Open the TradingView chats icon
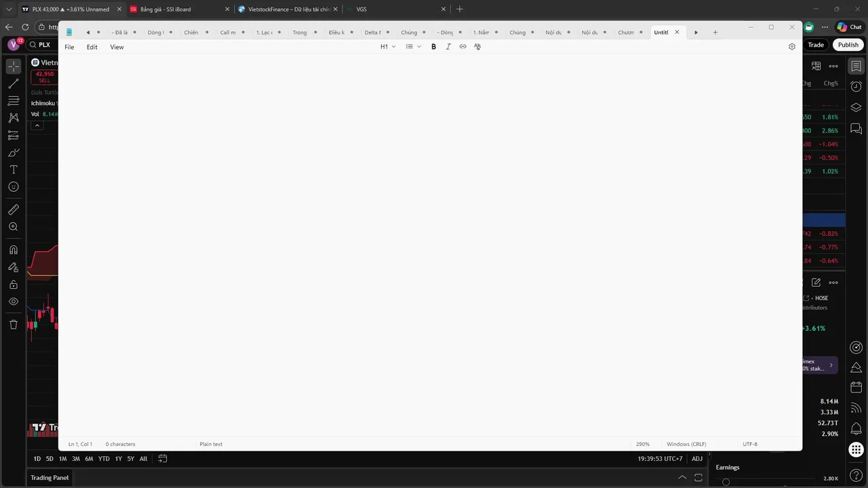The image size is (868, 488). point(856,128)
